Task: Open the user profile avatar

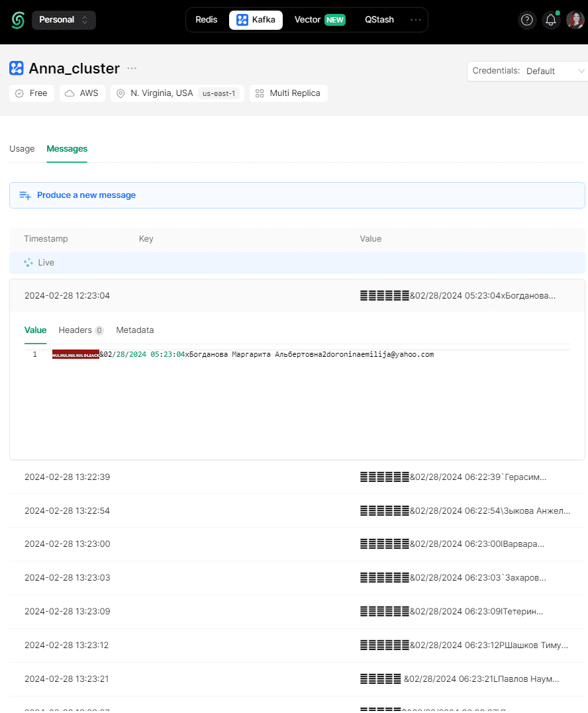Action: (575, 20)
